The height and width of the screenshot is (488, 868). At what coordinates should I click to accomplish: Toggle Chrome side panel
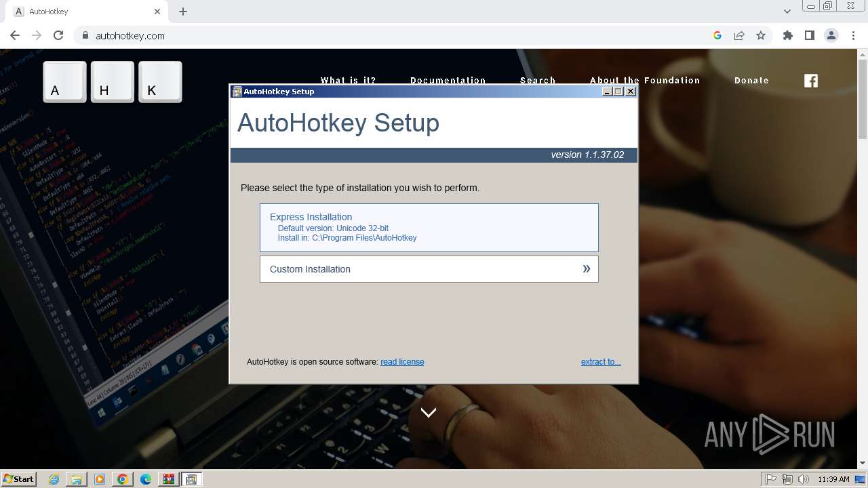(810, 35)
